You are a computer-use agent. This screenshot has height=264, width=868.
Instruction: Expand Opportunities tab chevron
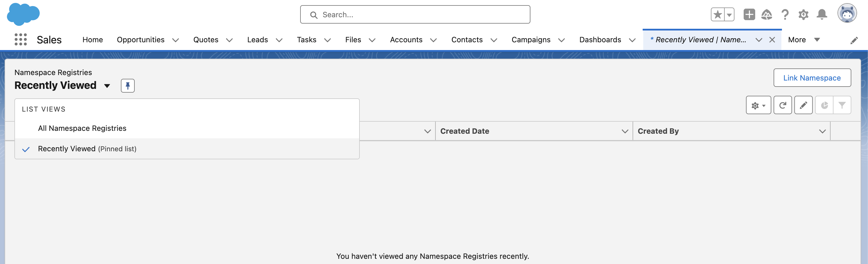coord(176,40)
